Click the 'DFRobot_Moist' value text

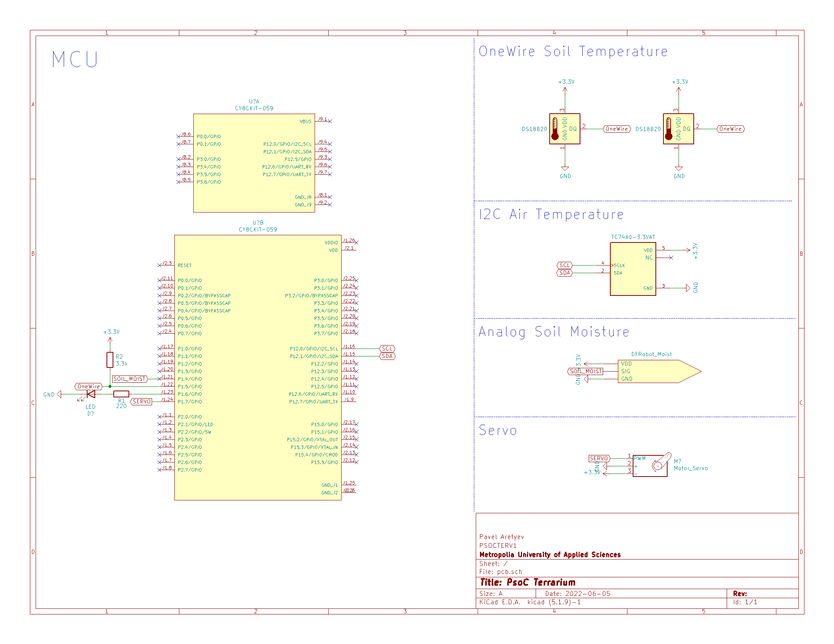tap(651, 354)
